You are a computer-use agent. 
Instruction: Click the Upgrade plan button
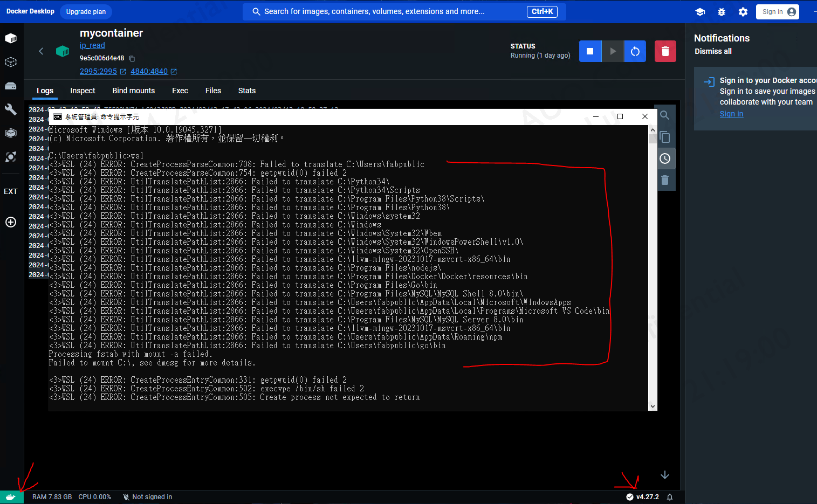(x=86, y=11)
